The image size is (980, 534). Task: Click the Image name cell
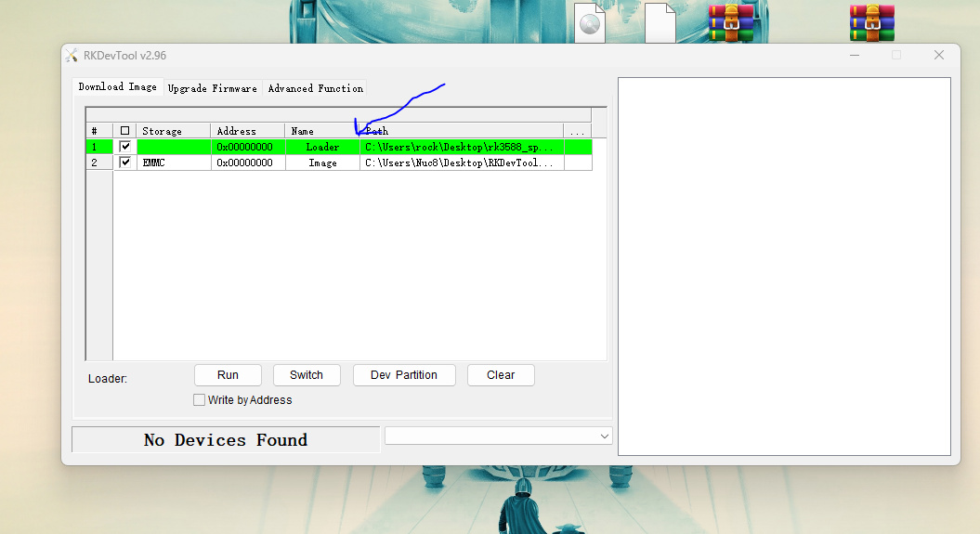tap(322, 163)
